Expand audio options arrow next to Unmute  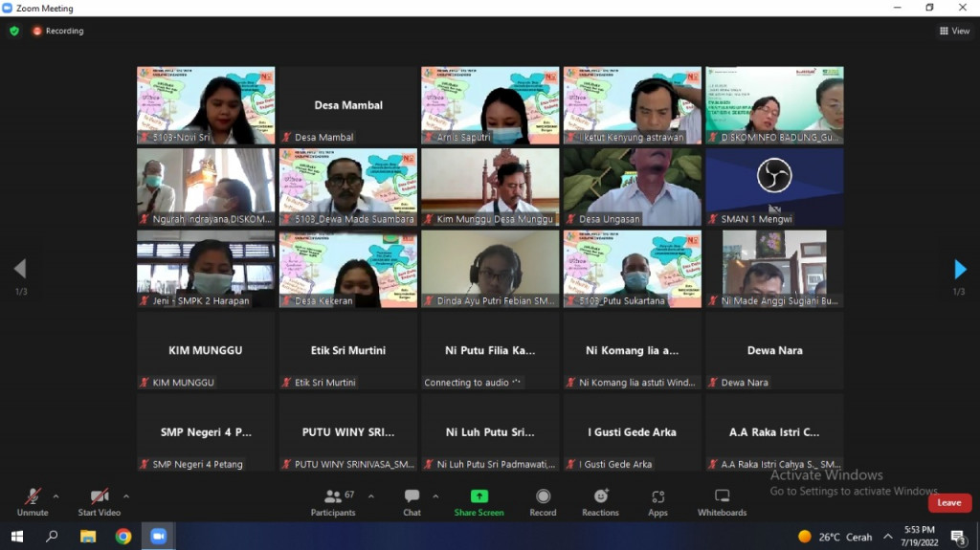[x=56, y=496]
